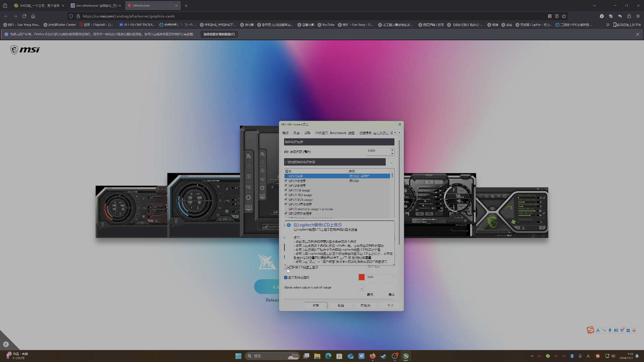Click the 确定 OK button in the settings dialog
644x362 pixels.
point(316,306)
